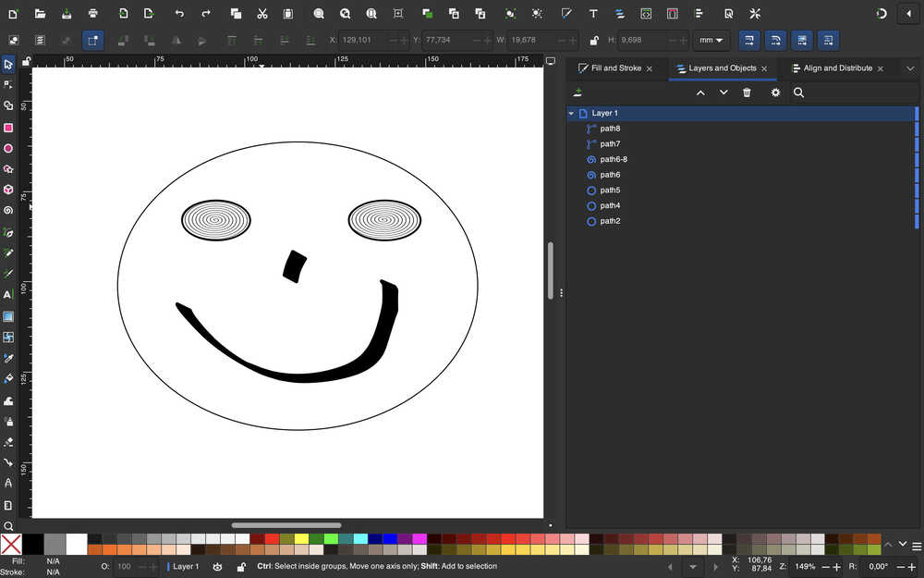
Task: Select path2 in the objects list
Action: 610,222
